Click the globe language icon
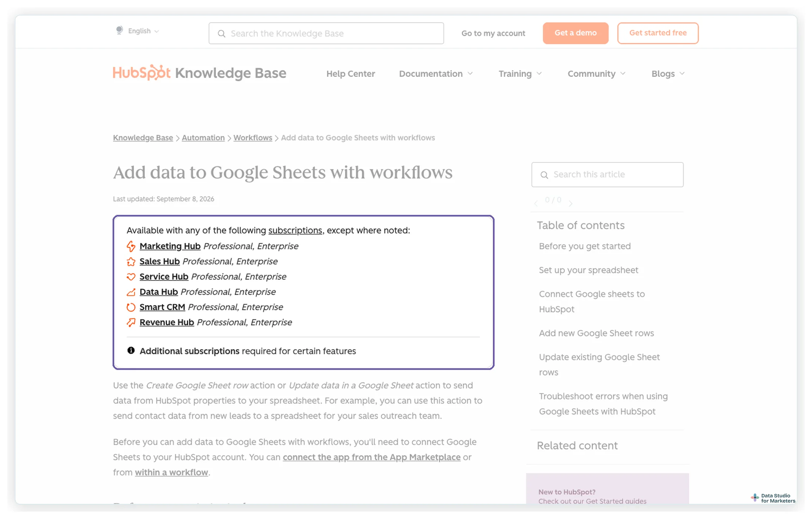The width and height of the screenshot is (812, 519). pyautogui.click(x=119, y=30)
